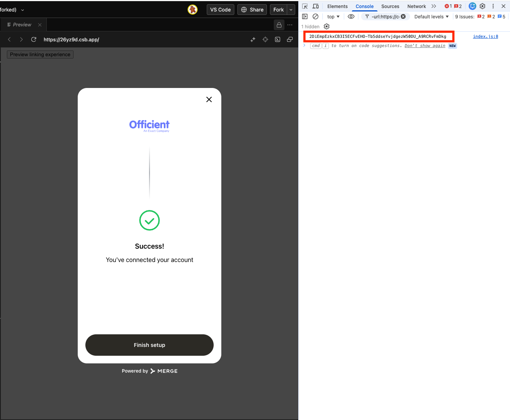This screenshot has width=510, height=420.
Task: Open the top execution context dropdown
Action: [333, 16]
